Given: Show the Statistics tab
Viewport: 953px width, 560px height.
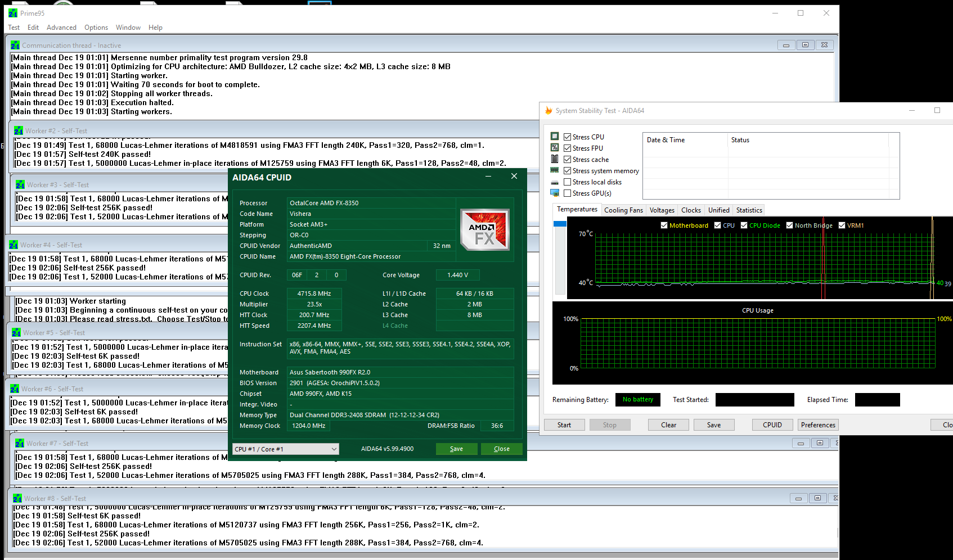Looking at the screenshot, I should 749,210.
